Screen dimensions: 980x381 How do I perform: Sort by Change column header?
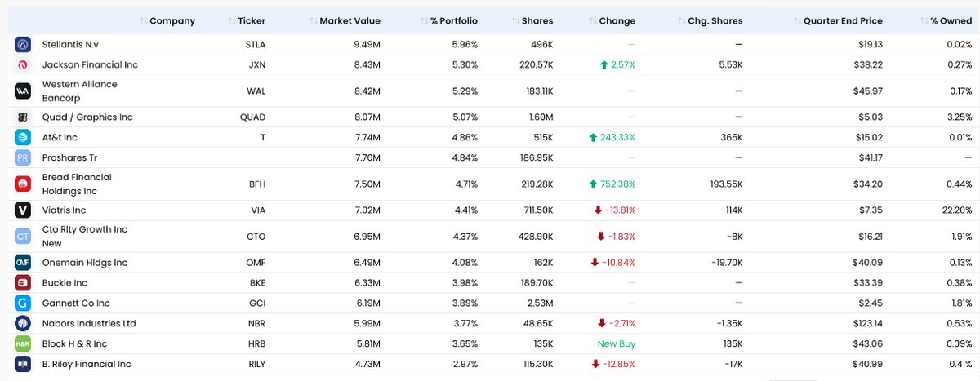coord(611,20)
